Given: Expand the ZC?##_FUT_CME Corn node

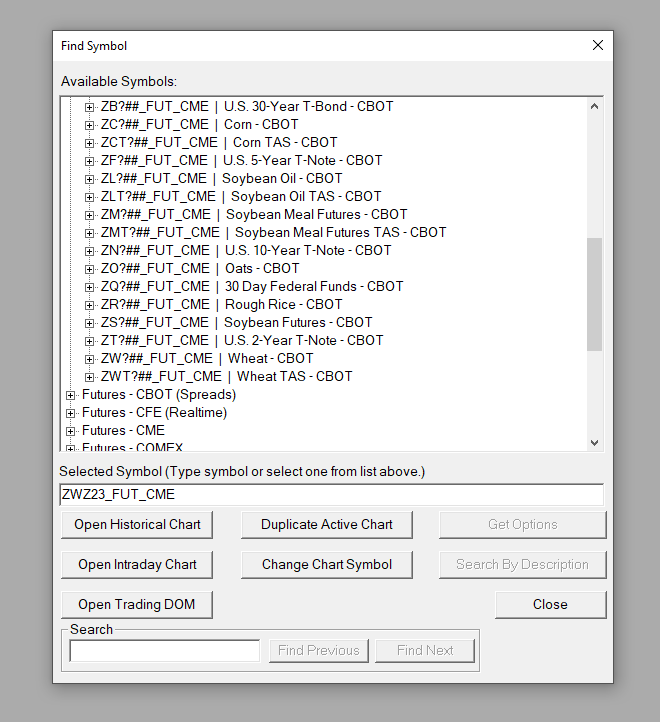Looking at the screenshot, I should [x=89, y=125].
